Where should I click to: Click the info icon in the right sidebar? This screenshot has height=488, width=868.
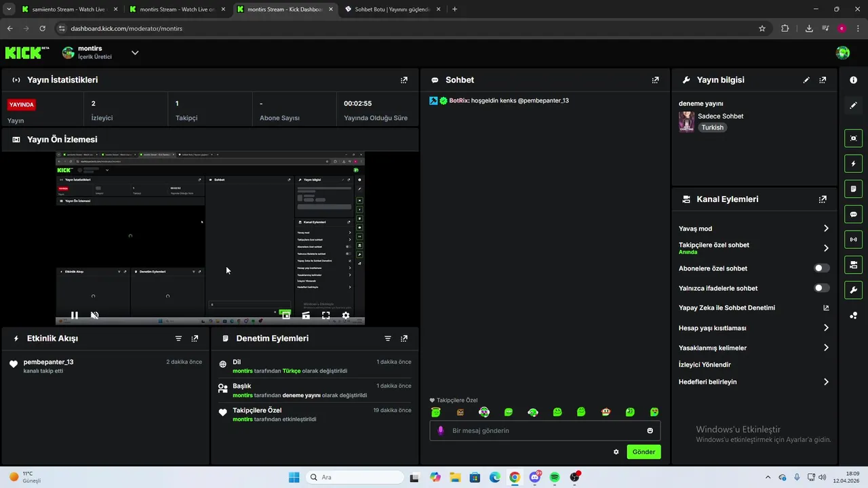(x=854, y=80)
